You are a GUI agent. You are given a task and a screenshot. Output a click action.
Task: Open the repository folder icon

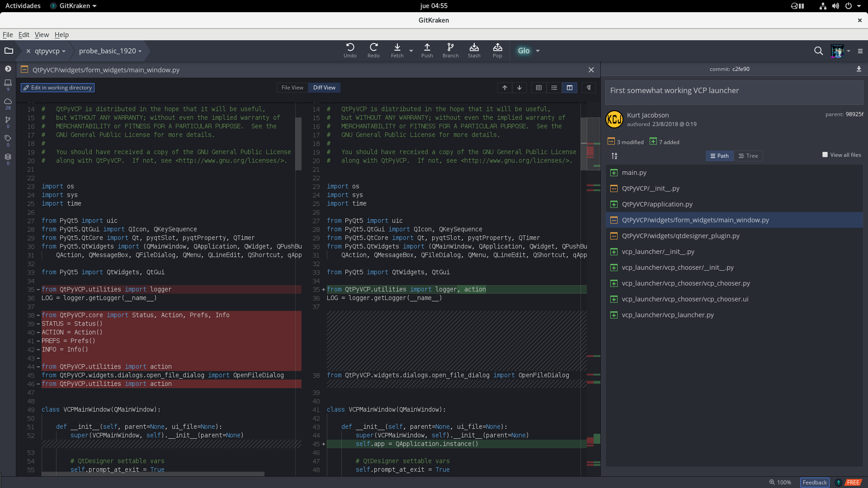[x=9, y=51]
